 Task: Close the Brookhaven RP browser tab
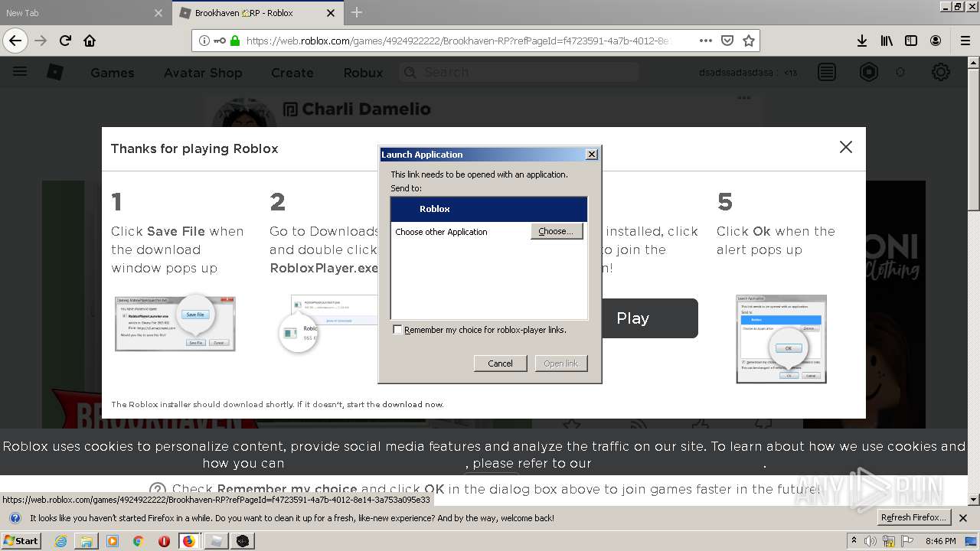[x=331, y=13]
